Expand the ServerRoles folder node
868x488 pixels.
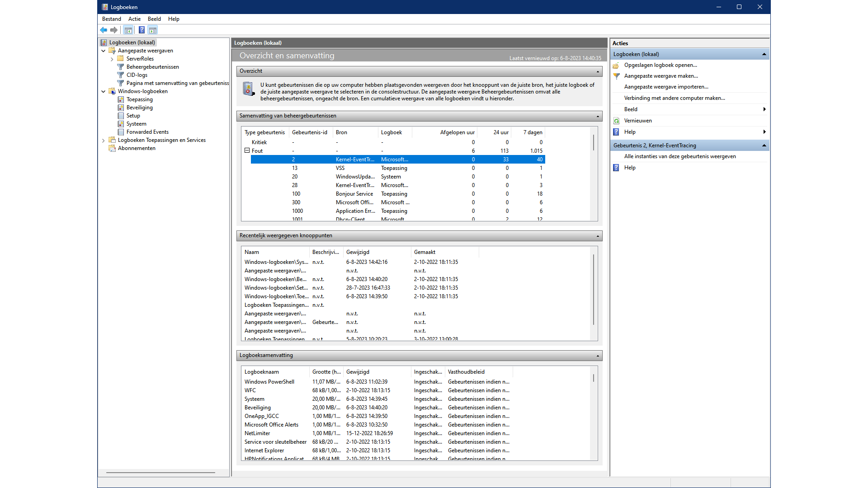pos(112,59)
